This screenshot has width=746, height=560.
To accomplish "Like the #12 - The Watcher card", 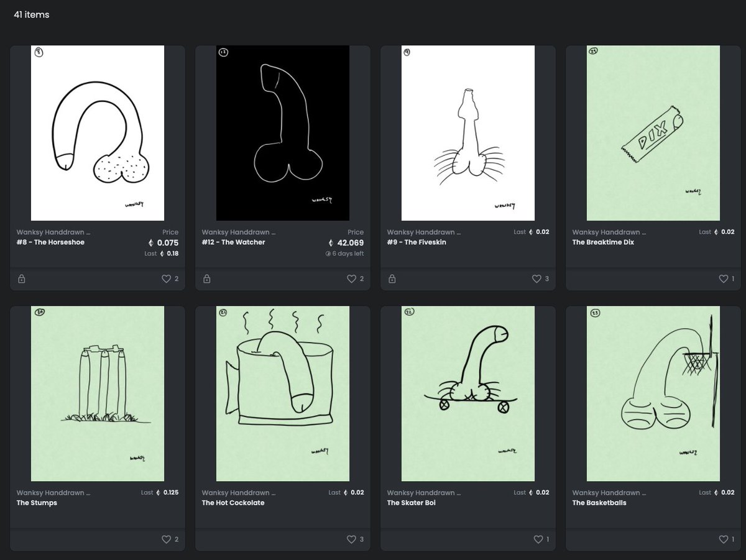I will pos(351,279).
